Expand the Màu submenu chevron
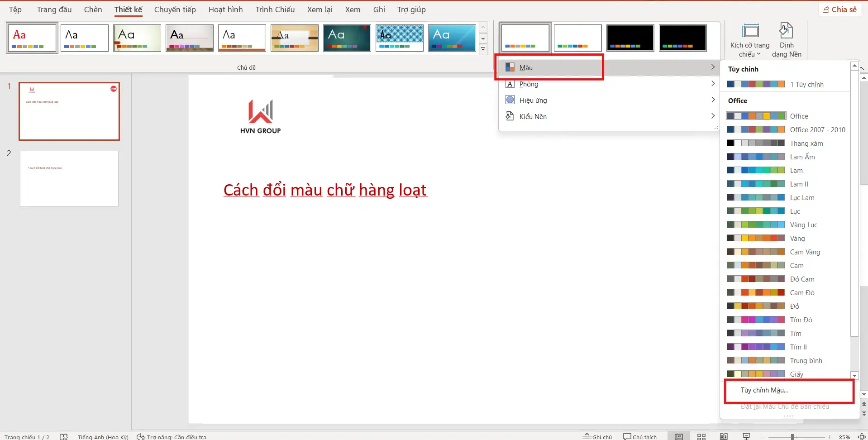The width and height of the screenshot is (868, 440). tap(713, 67)
